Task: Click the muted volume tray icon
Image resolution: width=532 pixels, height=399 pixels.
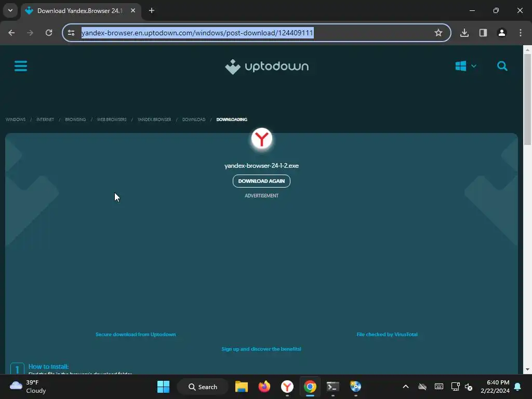Action: click(469, 387)
